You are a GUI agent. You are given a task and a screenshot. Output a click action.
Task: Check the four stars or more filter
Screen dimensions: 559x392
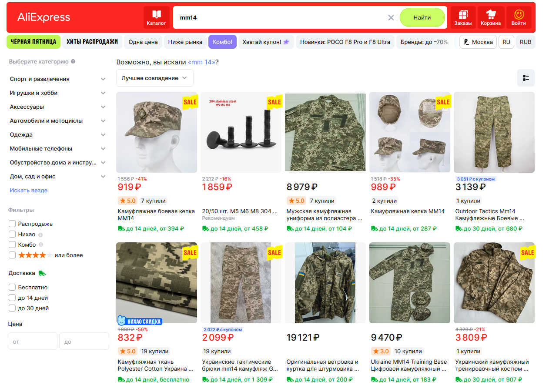(12, 255)
